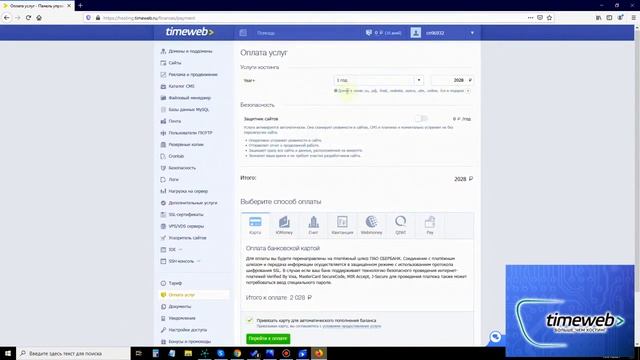Select the Карта payment method tab
Image resolution: width=640 pixels, height=360 pixels.
(x=255, y=226)
